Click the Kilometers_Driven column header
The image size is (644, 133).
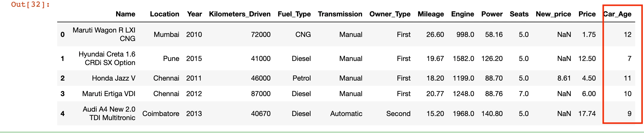(240, 14)
